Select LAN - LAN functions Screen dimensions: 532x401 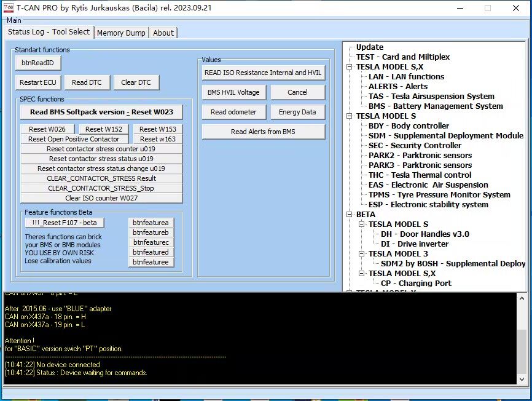tap(407, 77)
